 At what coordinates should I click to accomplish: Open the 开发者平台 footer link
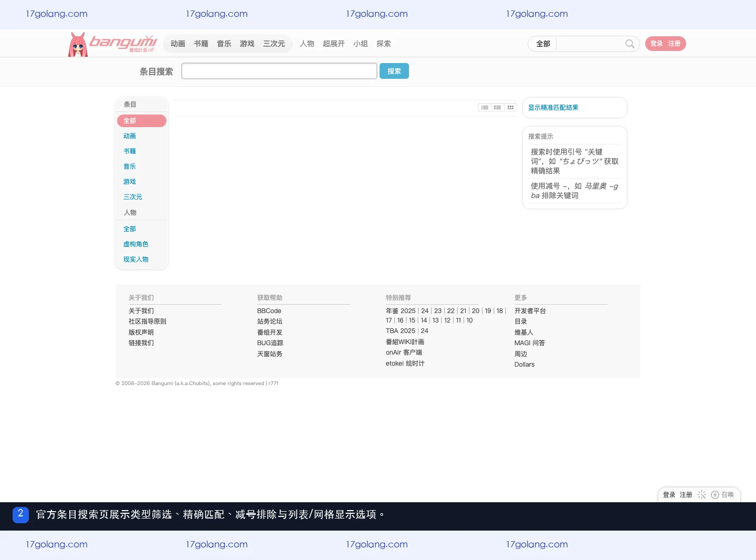(530, 311)
